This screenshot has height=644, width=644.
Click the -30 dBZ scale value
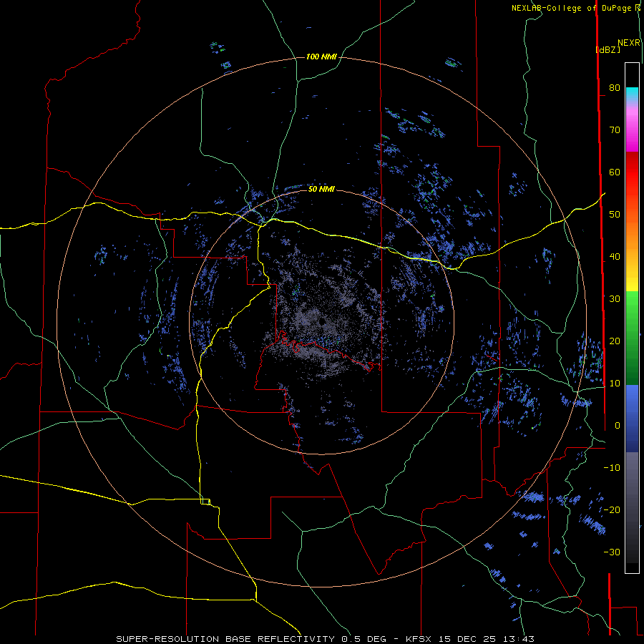point(612,552)
